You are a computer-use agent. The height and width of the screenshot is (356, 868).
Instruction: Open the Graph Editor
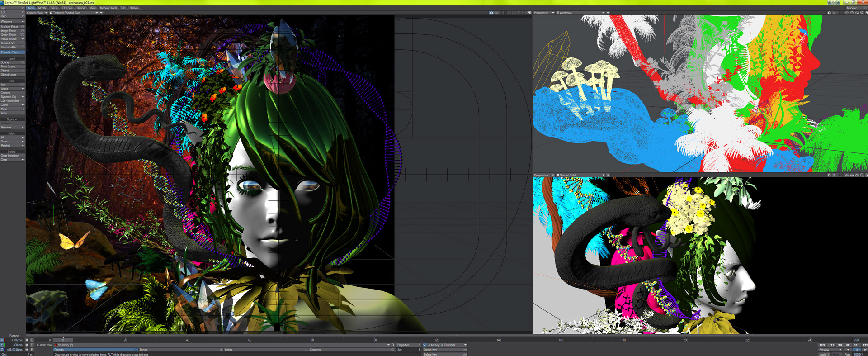(x=13, y=35)
